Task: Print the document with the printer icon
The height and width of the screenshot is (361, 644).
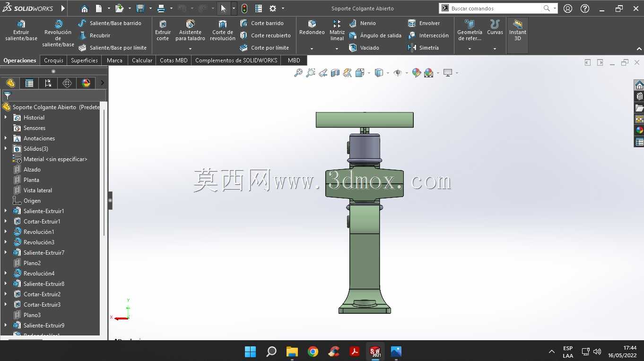Action: [x=161, y=9]
